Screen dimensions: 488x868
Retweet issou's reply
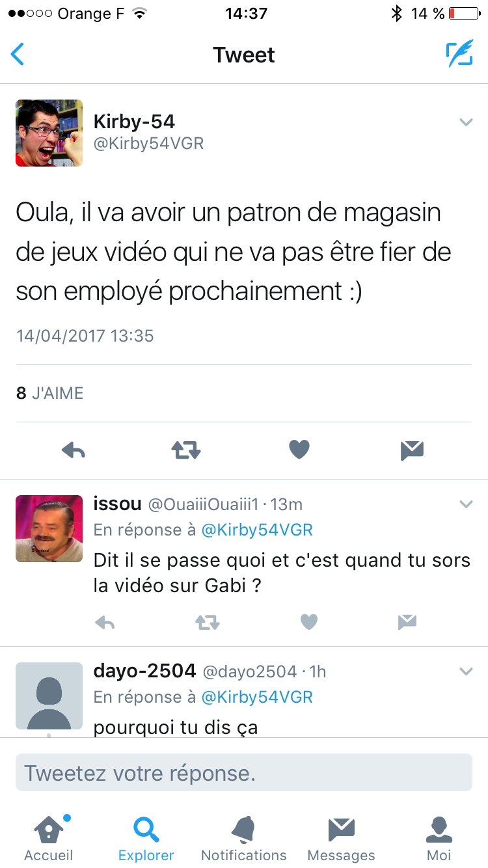coord(208,623)
